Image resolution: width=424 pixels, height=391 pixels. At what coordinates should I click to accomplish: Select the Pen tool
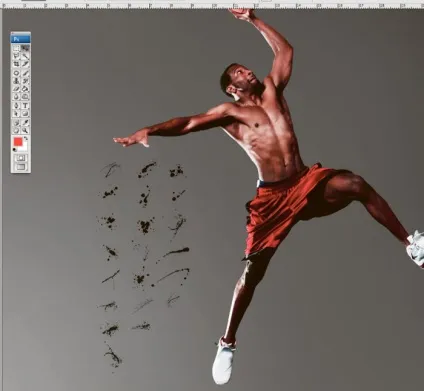click(16, 106)
